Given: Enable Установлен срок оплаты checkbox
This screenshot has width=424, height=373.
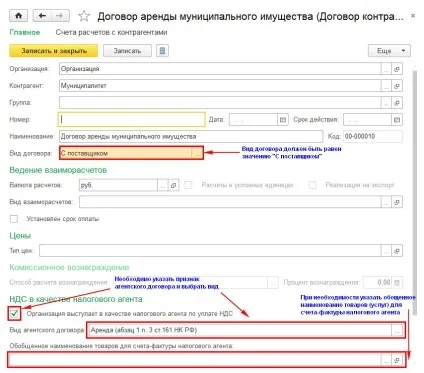Looking at the screenshot, I should click(x=14, y=219).
